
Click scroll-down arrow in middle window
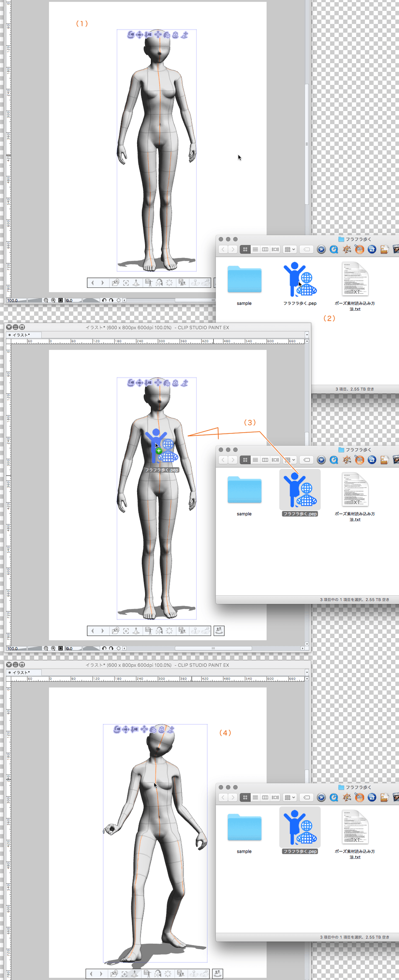pos(307,643)
